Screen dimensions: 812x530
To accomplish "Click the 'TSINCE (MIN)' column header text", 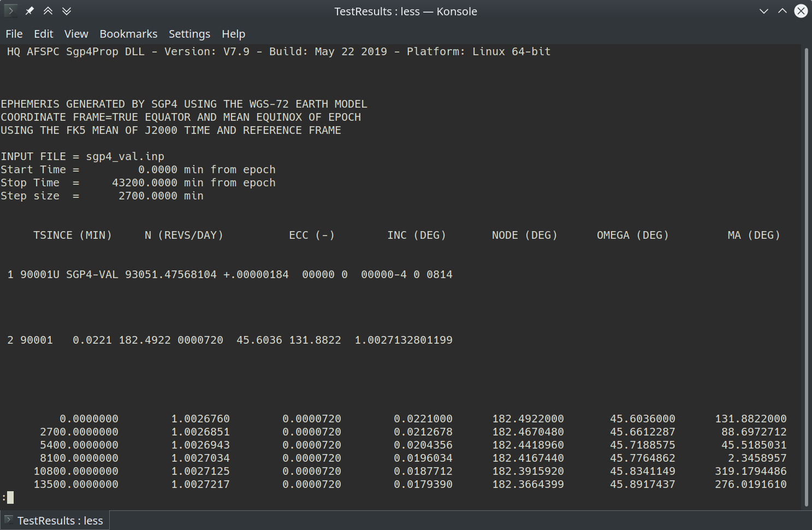I will point(73,235).
